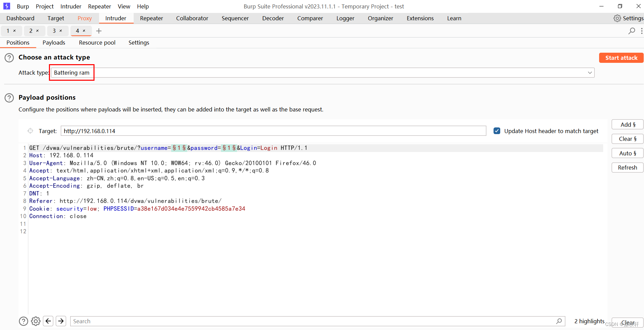Close Intruder tab 2

coord(37,31)
